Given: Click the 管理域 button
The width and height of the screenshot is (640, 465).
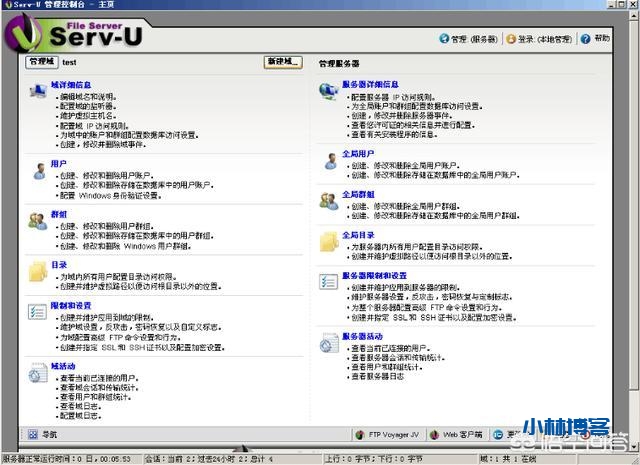Looking at the screenshot, I should (42, 62).
